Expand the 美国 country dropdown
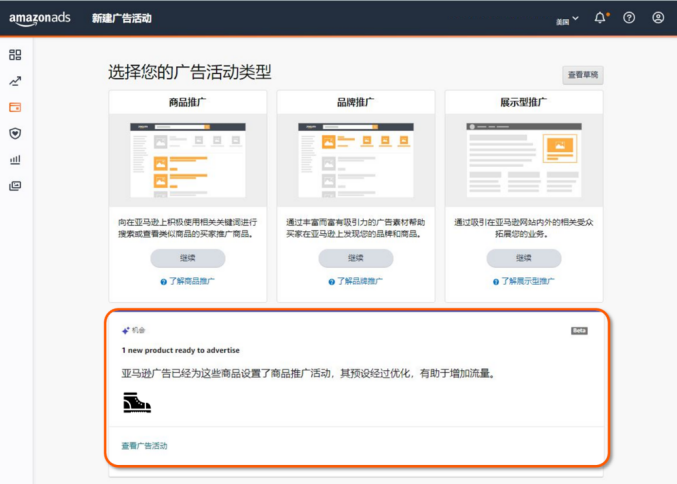The image size is (677, 484). pos(568,19)
